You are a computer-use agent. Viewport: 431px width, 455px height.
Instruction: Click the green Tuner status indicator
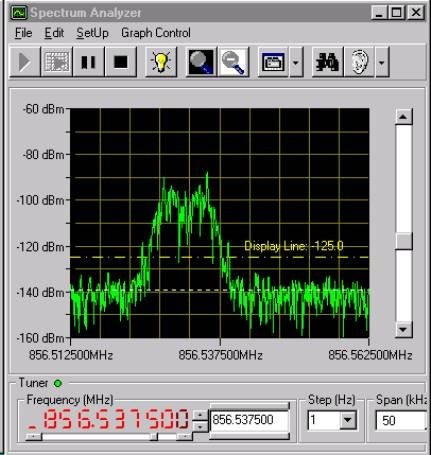point(58,383)
